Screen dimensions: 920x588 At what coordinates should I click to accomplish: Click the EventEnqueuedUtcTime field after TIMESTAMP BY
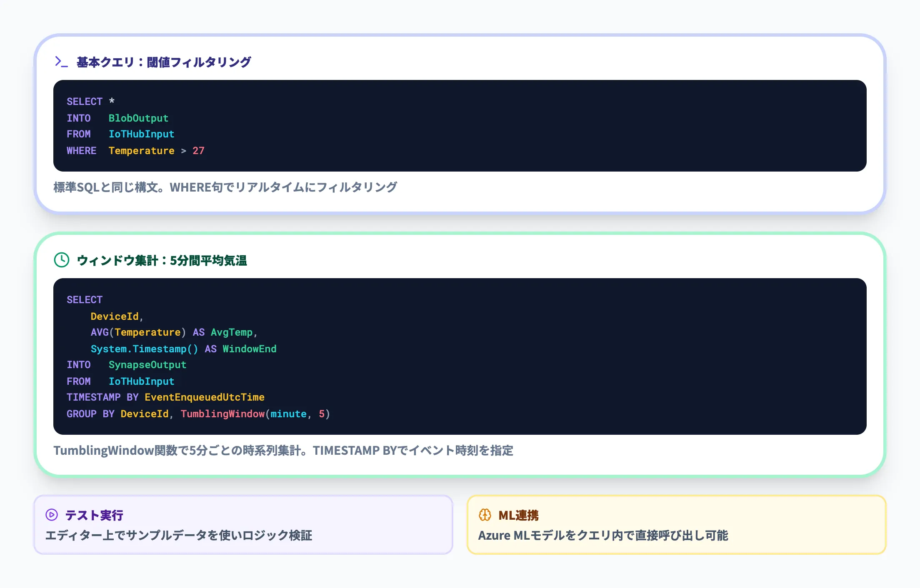pos(204,397)
